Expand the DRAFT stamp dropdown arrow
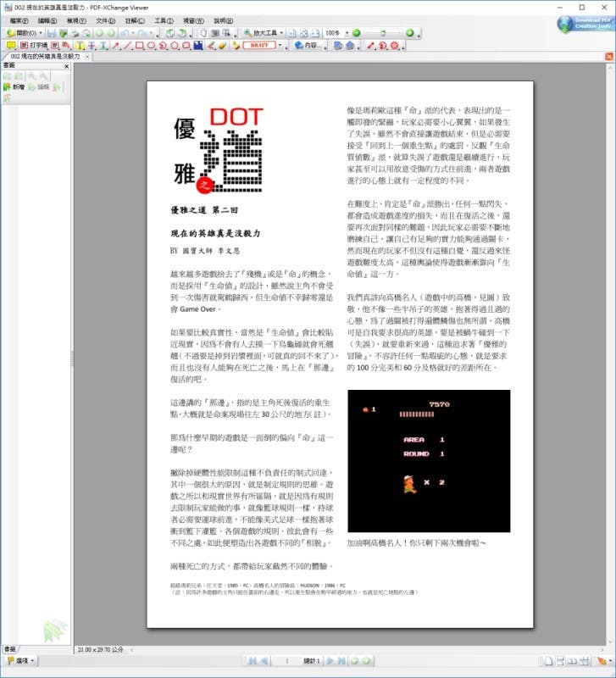616x678 pixels. pyautogui.click(x=280, y=45)
